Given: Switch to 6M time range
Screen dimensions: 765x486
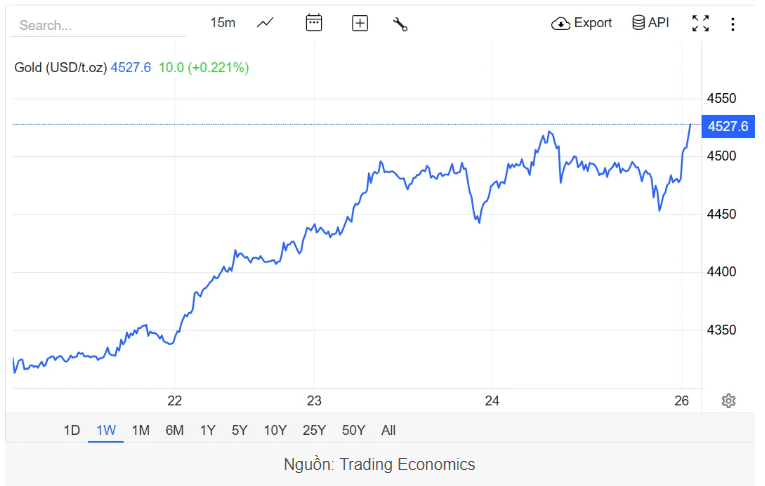Looking at the screenshot, I should tap(174, 430).
